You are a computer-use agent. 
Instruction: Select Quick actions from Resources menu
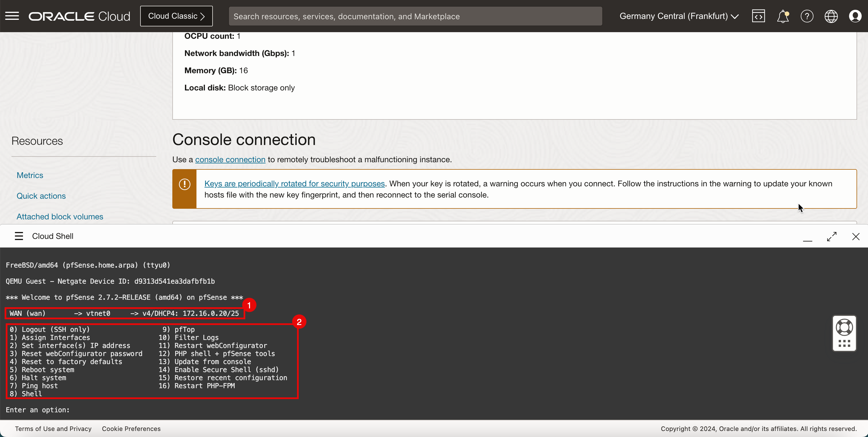coord(41,196)
